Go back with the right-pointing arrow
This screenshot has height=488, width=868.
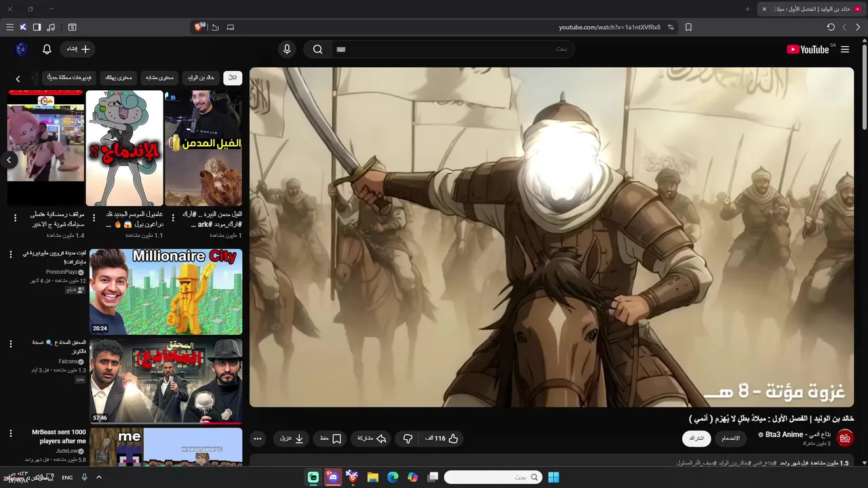858,27
